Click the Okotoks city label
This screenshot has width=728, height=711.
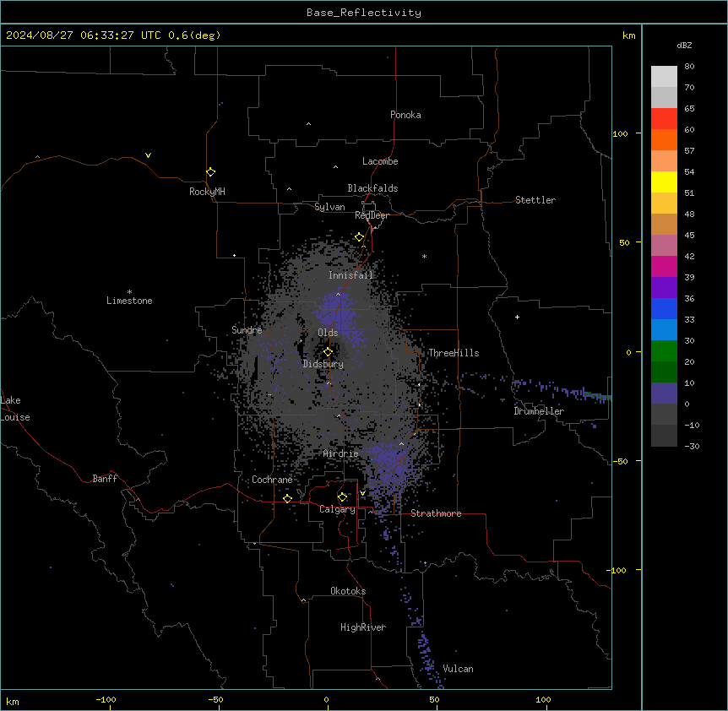pyautogui.click(x=348, y=591)
